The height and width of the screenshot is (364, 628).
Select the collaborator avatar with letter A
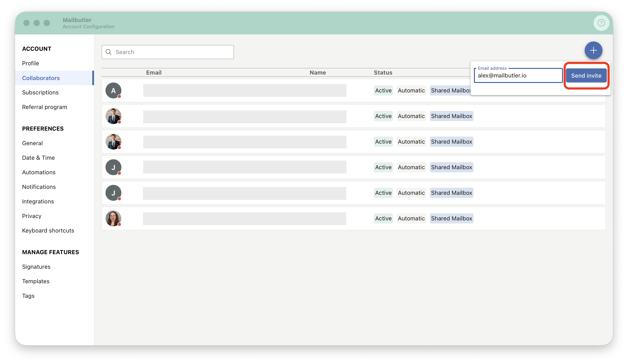pos(113,90)
